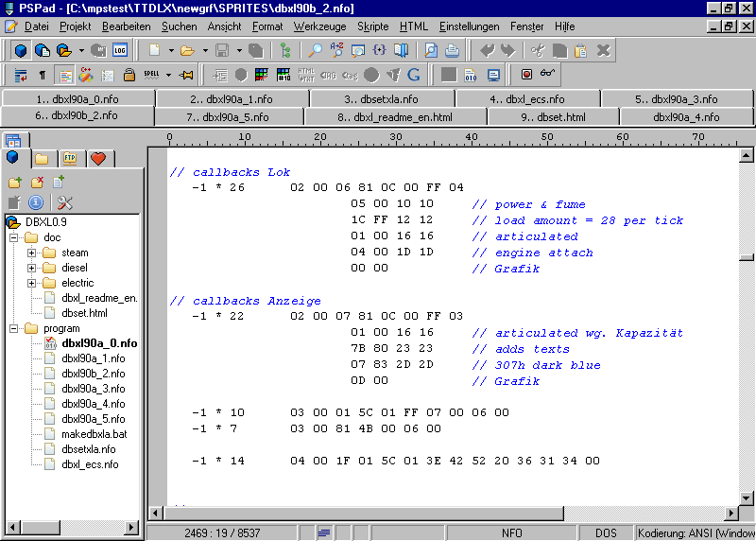This screenshot has height=541, width=756.
Task: Switch to tab 8.. dbxl_readme_en.html
Action: pos(395,116)
